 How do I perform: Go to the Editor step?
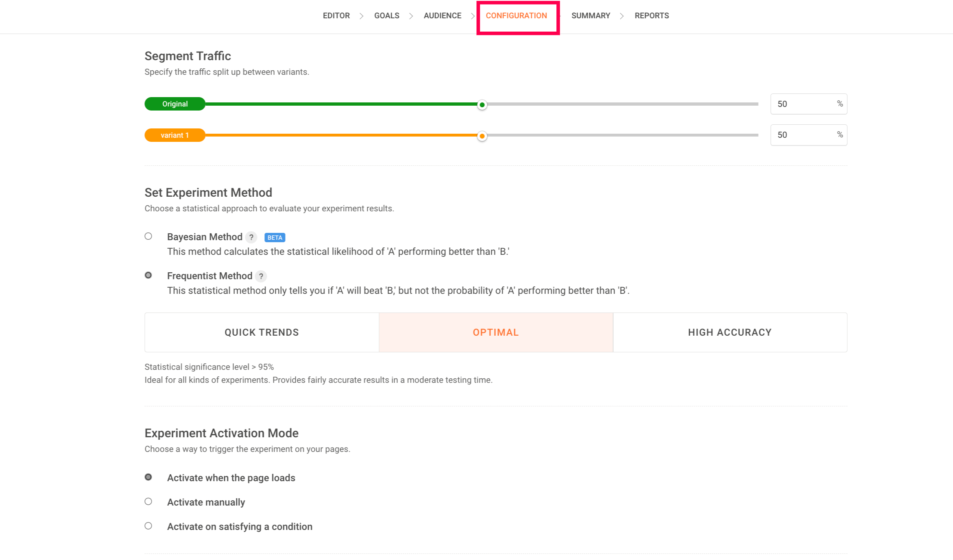336,16
